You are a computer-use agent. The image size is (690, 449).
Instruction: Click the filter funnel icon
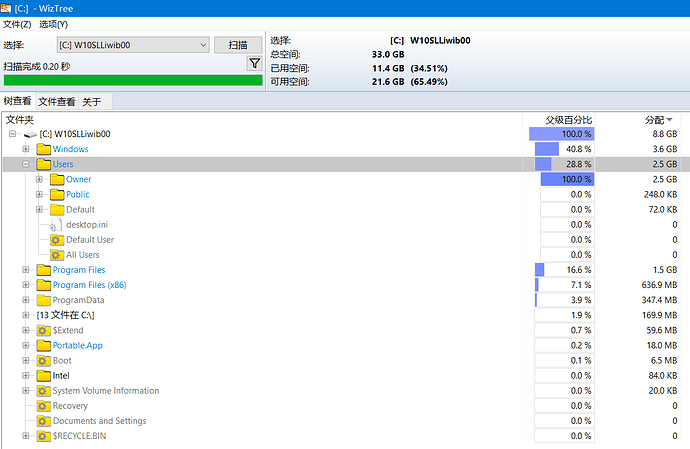(x=254, y=63)
